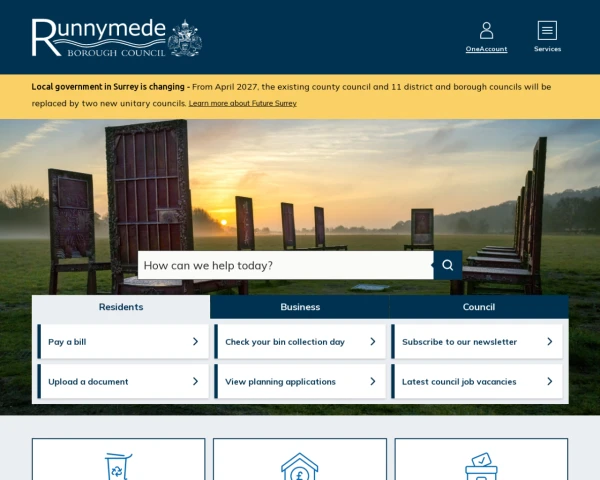Click chevron next to Pay a bill
The image size is (600, 480).
point(195,342)
